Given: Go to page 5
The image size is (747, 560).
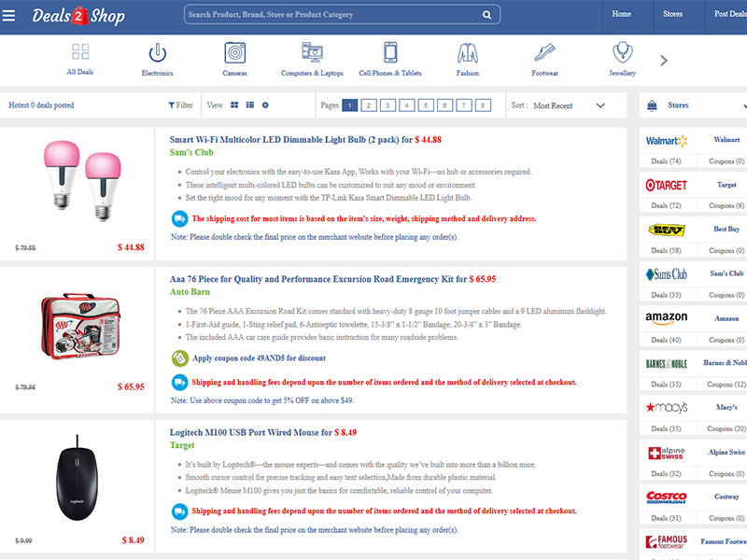Looking at the screenshot, I should pos(426,105).
